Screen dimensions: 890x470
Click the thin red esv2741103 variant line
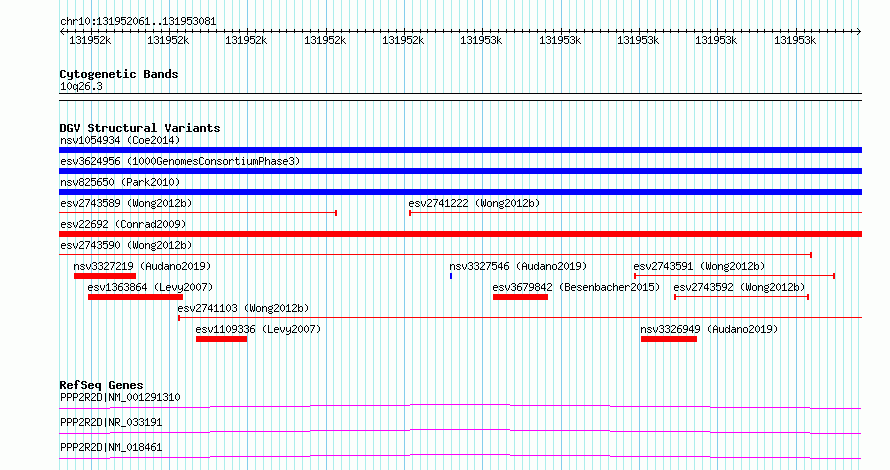tap(520, 318)
